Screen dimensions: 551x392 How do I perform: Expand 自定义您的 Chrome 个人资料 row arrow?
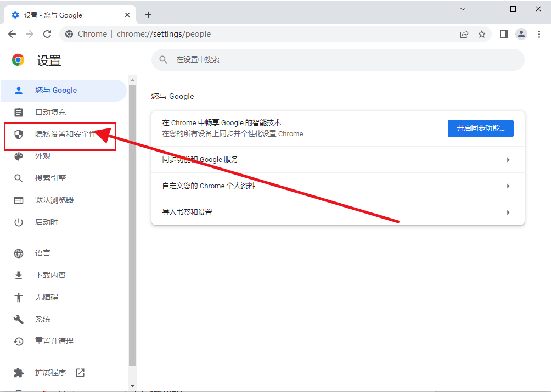508,186
